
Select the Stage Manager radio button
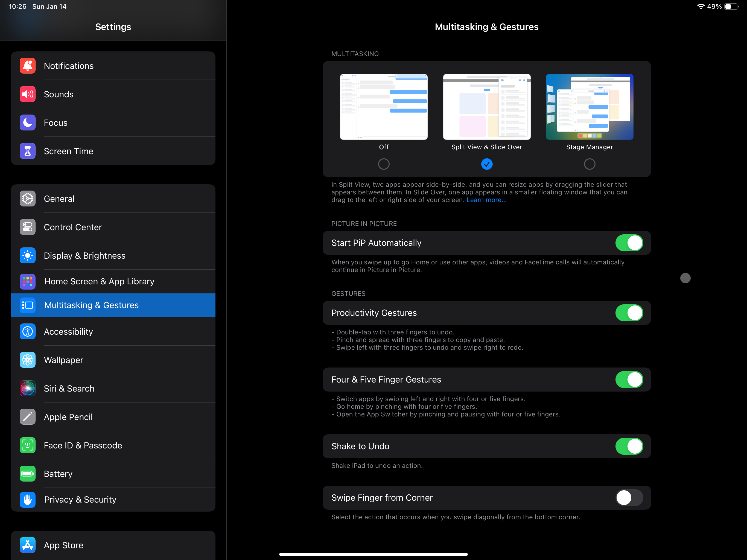click(x=589, y=164)
